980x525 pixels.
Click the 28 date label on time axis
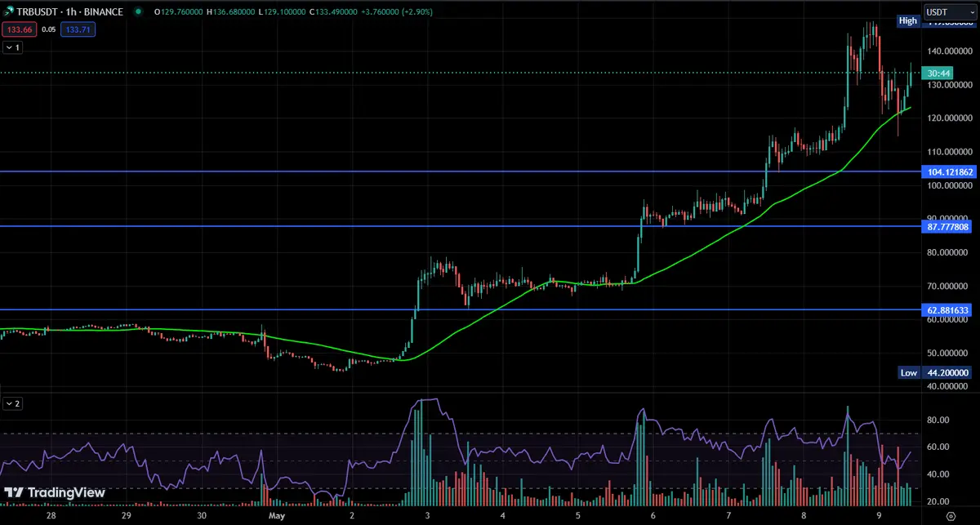tap(52, 517)
